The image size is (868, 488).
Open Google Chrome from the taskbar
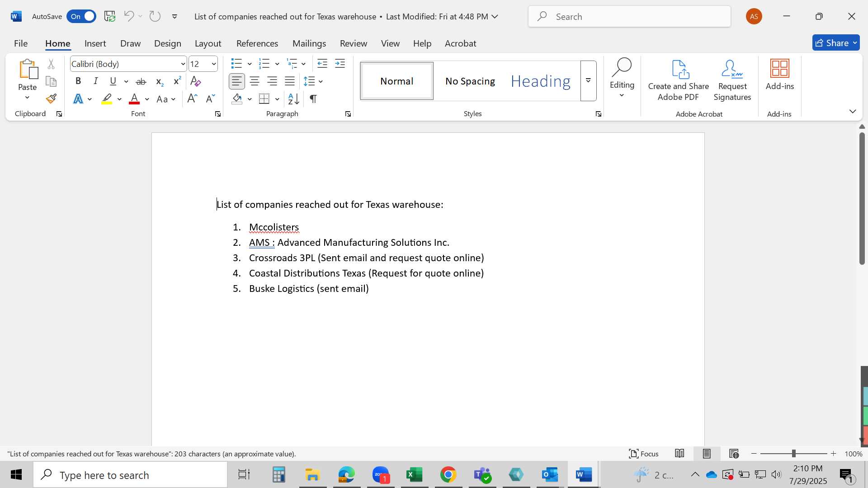tap(448, 475)
